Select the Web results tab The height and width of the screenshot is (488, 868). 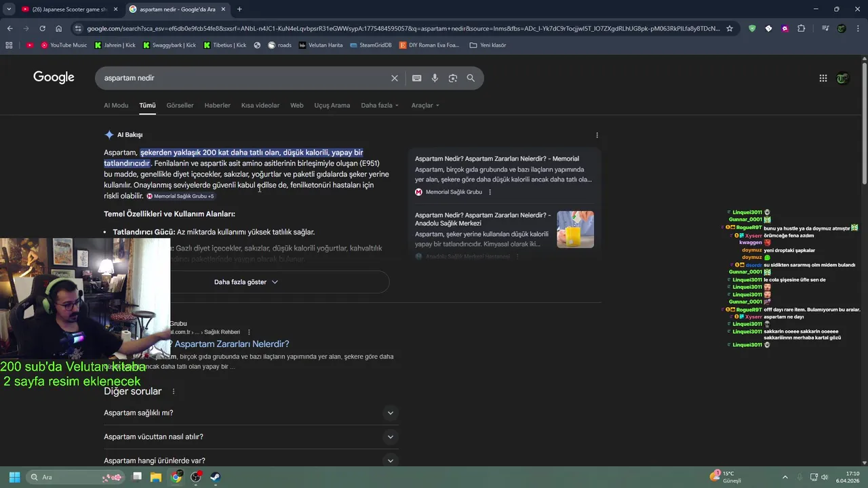coord(297,105)
